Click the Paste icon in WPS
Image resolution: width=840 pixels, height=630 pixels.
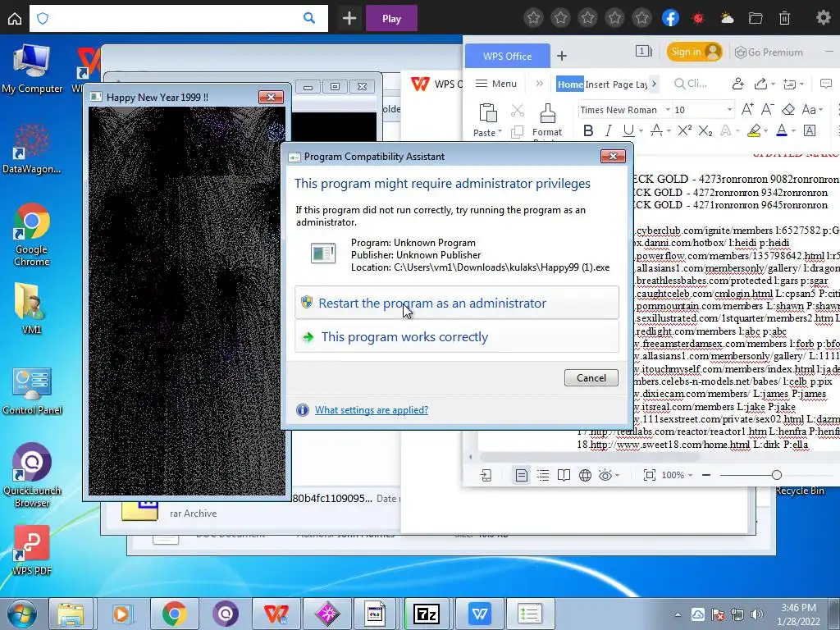[487, 113]
